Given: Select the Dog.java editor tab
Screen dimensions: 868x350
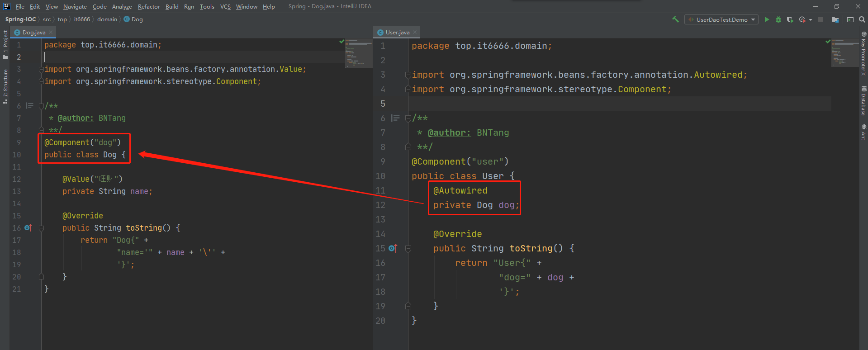Looking at the screenshot, I should [x=34, y=33].
